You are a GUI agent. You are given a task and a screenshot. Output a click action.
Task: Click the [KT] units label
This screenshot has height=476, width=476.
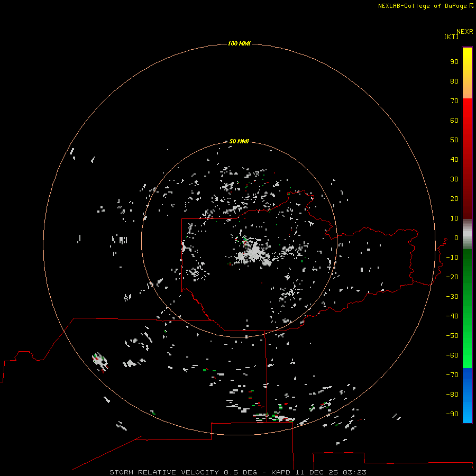[x=451, y=36]
